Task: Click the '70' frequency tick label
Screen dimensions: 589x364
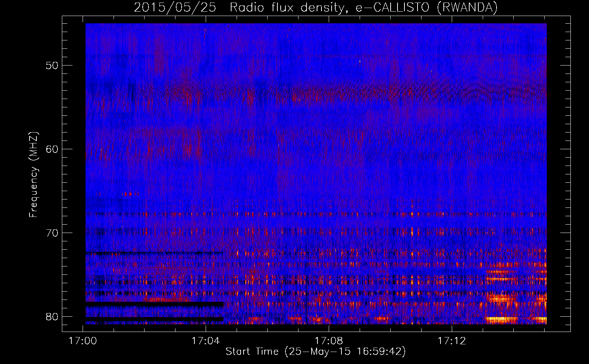Action: [52, 233]
